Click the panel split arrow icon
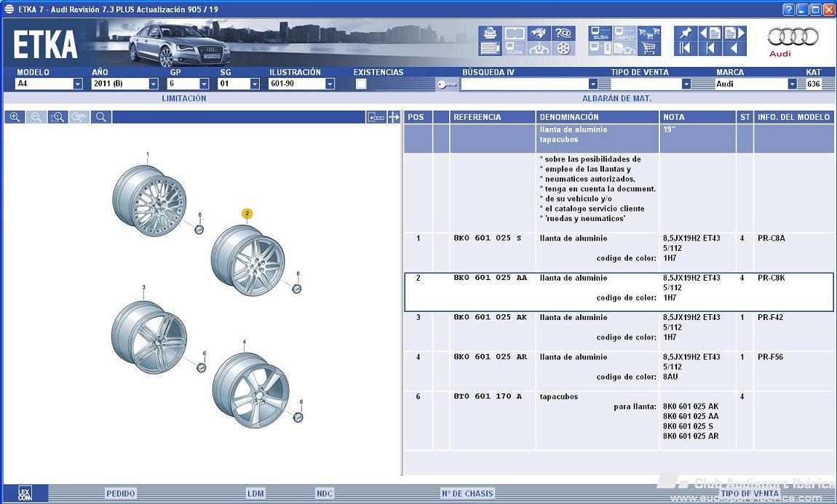 point(394,117)
